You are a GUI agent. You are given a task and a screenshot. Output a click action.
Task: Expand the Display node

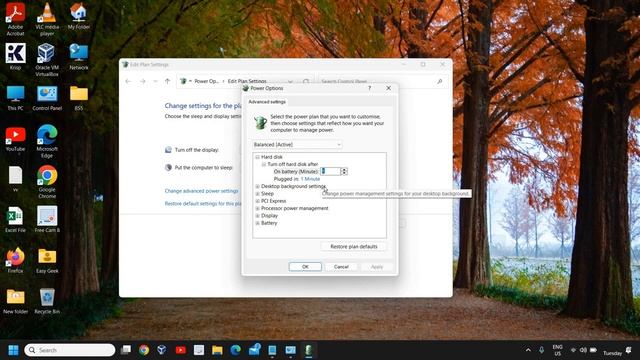click(258, 216)
